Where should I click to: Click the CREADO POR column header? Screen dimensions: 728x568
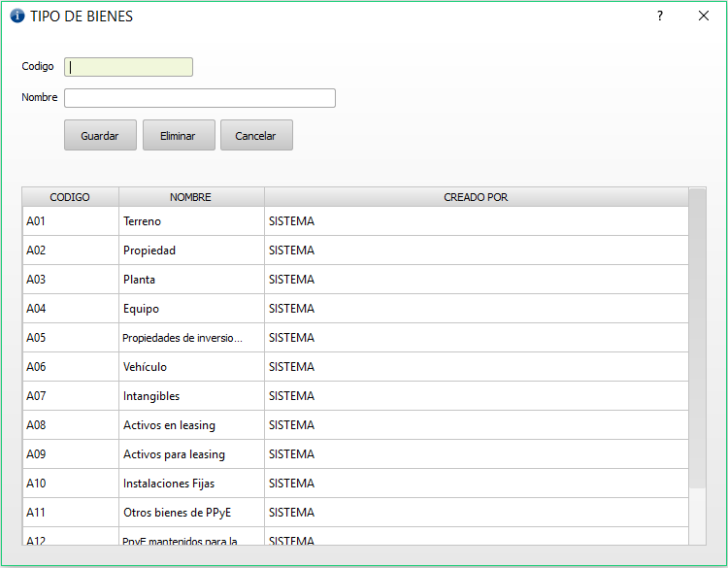click(x=476, y=197)
